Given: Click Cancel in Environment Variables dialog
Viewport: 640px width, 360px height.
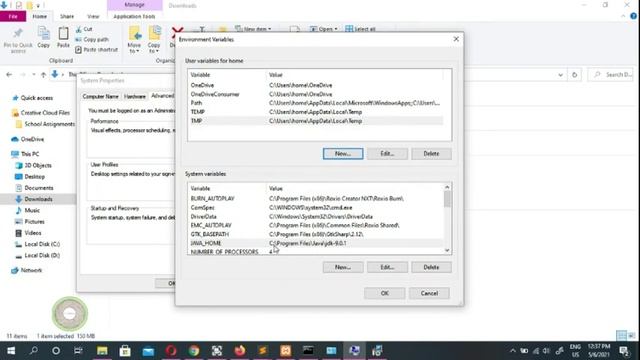Looking at the screenshot, I should (429, 293).
